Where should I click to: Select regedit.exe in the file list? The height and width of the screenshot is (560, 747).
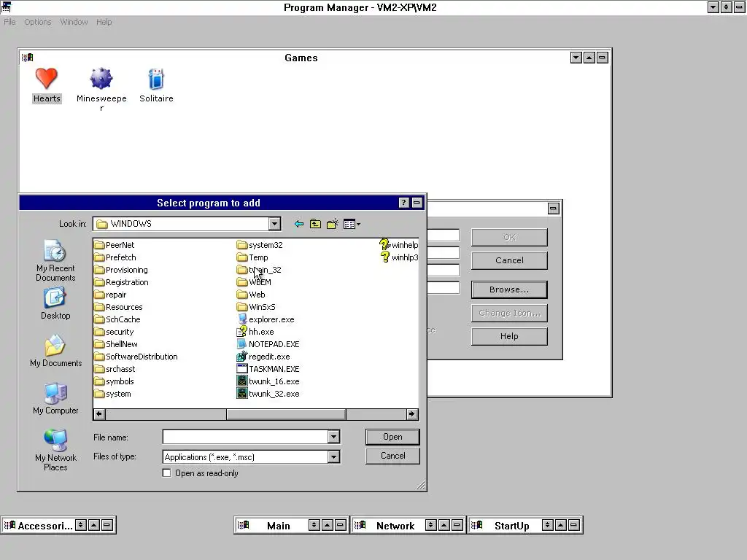tap(263, 357)
